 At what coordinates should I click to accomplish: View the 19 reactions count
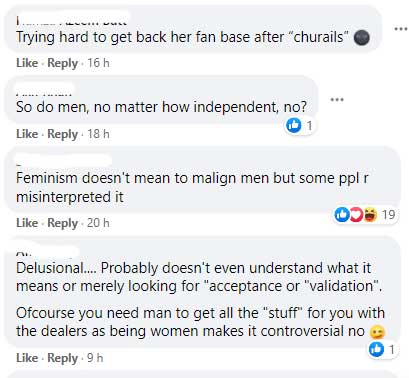pyautogui.click(x=388, y=214)
